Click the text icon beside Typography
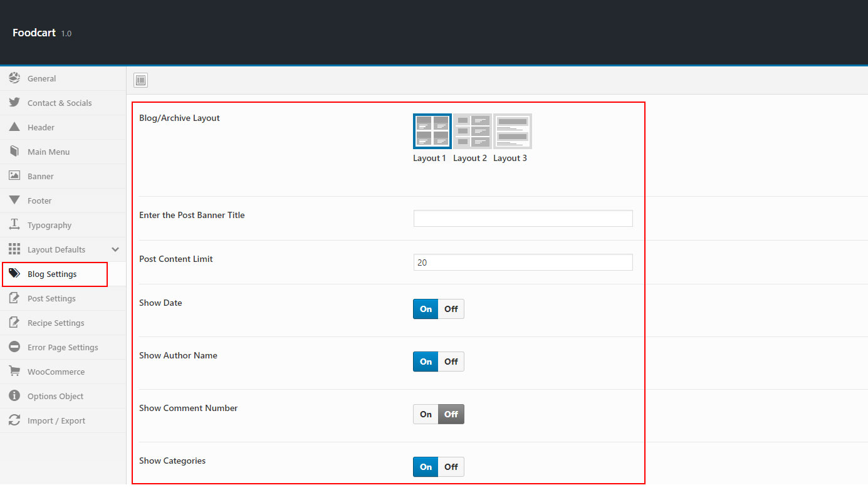This screenshot has width=868, height=495. click(x=14, y=225)
